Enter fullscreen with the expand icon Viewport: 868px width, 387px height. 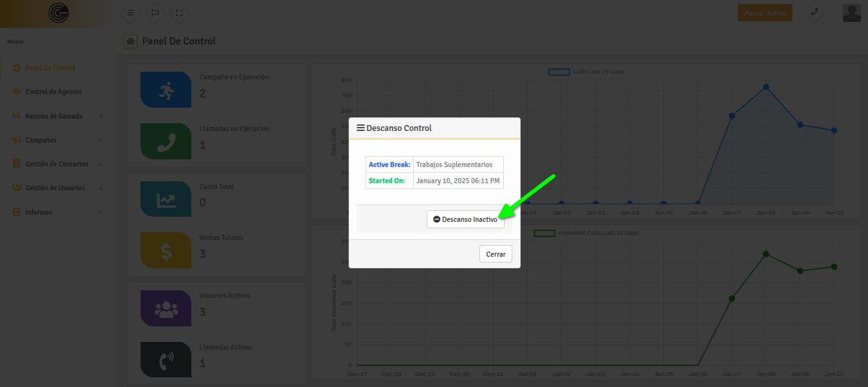(x=179, y=13)
